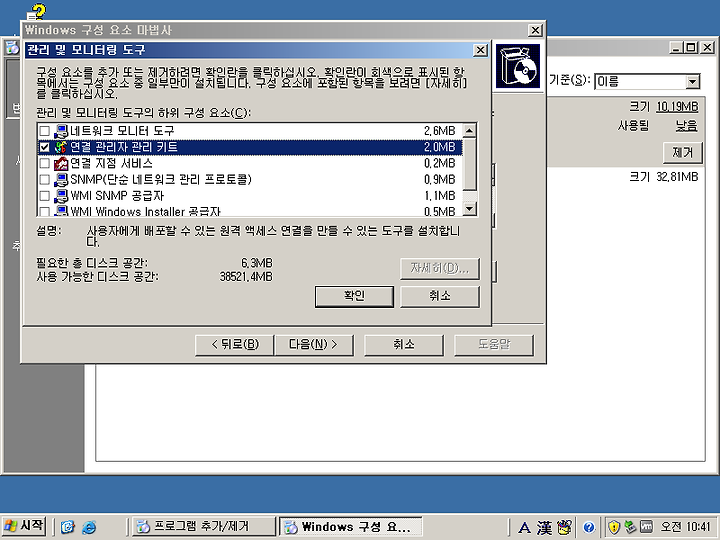Click 제거 button in Add/Remove Programs window
Image resolution: width=720 pixels, height=540 pixels.
(682, 152)
